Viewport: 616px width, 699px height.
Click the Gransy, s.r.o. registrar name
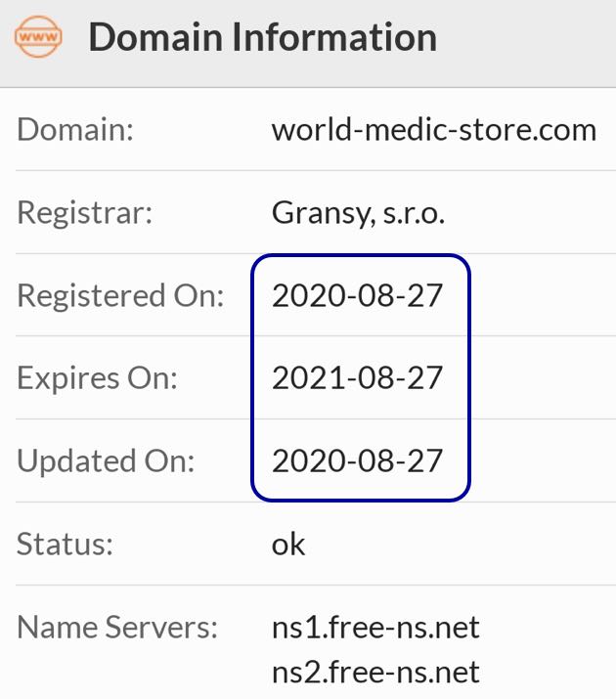pyautogui.click(x=359, y=213)
